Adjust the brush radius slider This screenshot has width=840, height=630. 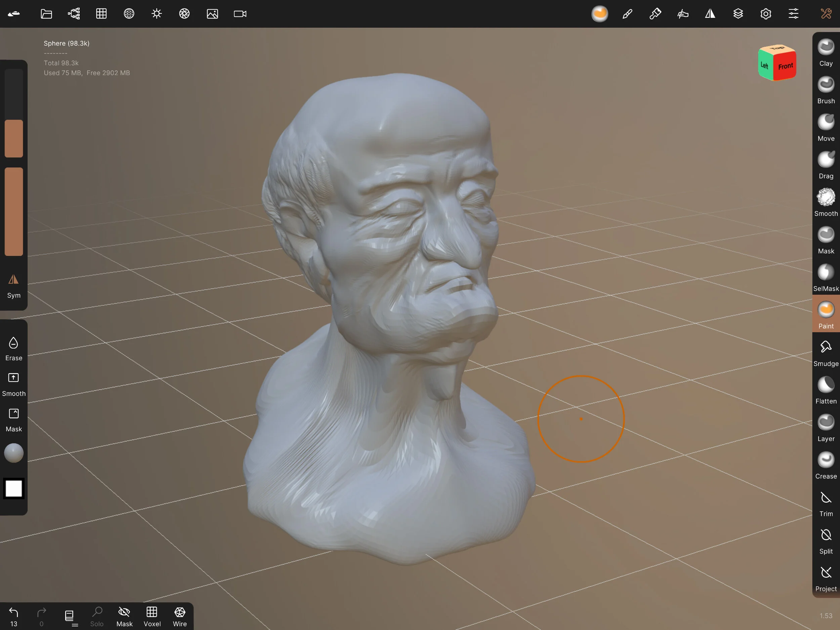14,113
